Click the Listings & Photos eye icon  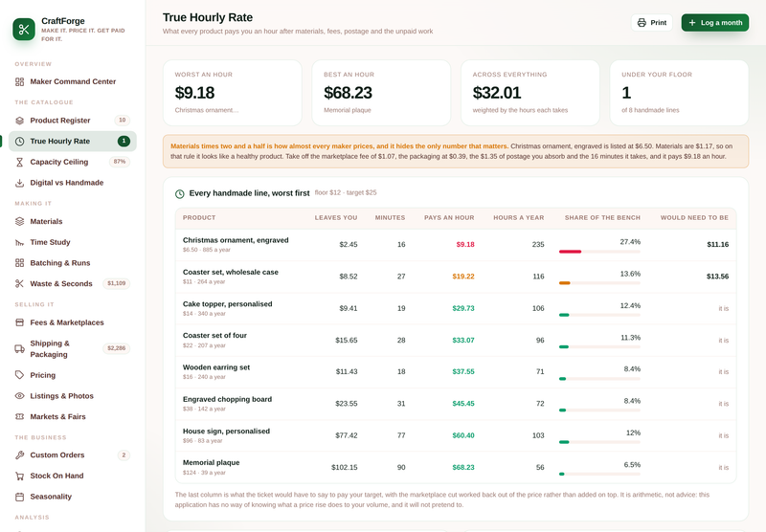coord(19,396)
